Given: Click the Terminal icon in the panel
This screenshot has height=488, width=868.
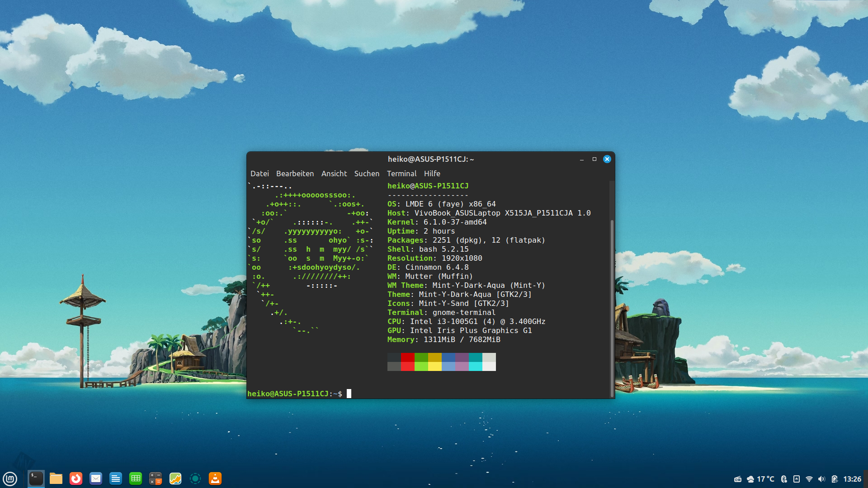Looking at the screenshot, I should click(36, 479).
